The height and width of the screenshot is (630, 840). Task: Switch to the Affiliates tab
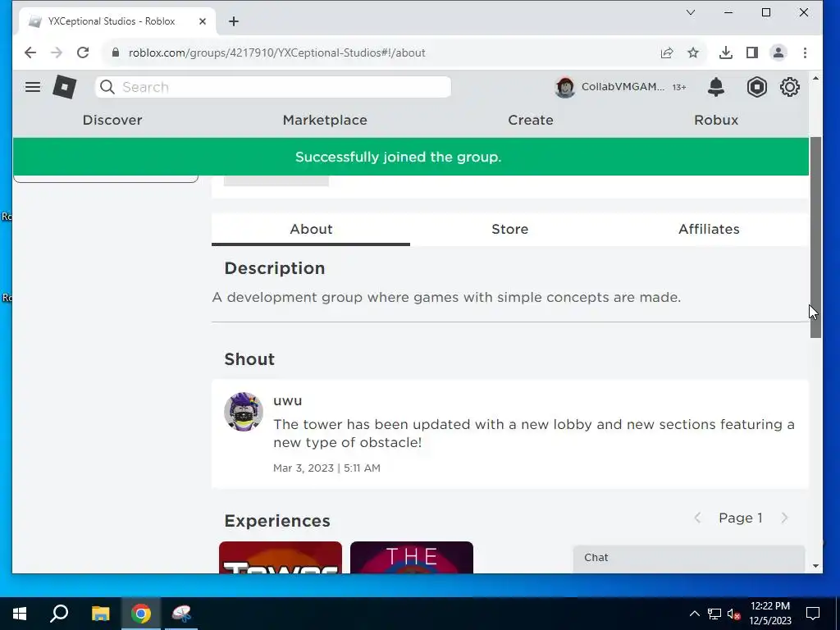click(x=709, y=230)
